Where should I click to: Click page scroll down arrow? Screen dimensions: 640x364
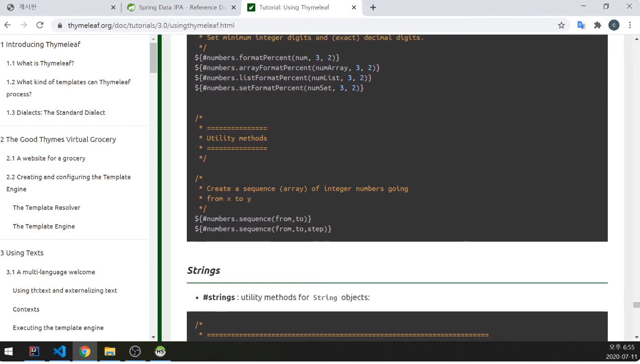[636, 337]
